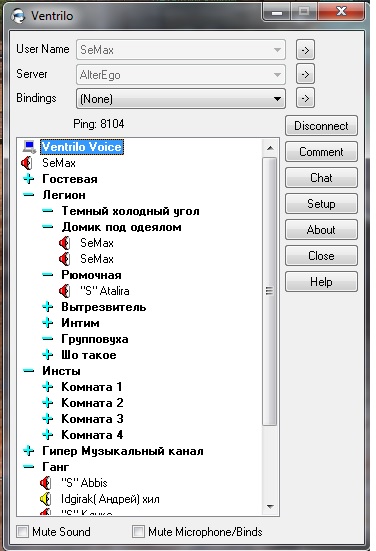This screenshot has height=551, width=376.
Task: Minimize the Ventrilo window
Action: coord(277,13)
